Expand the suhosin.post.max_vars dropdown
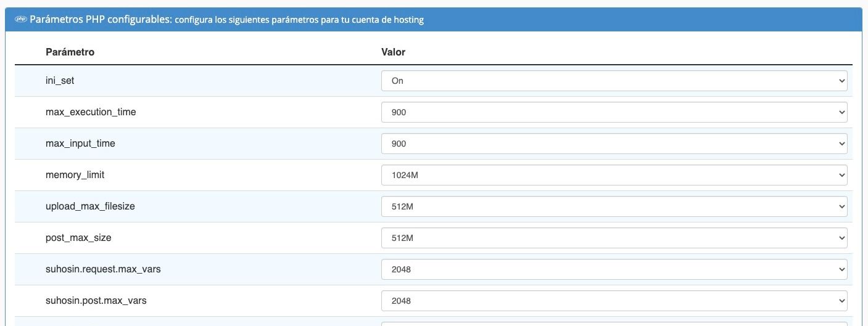This screenshot has height=326, width=868. pos(614,301)
